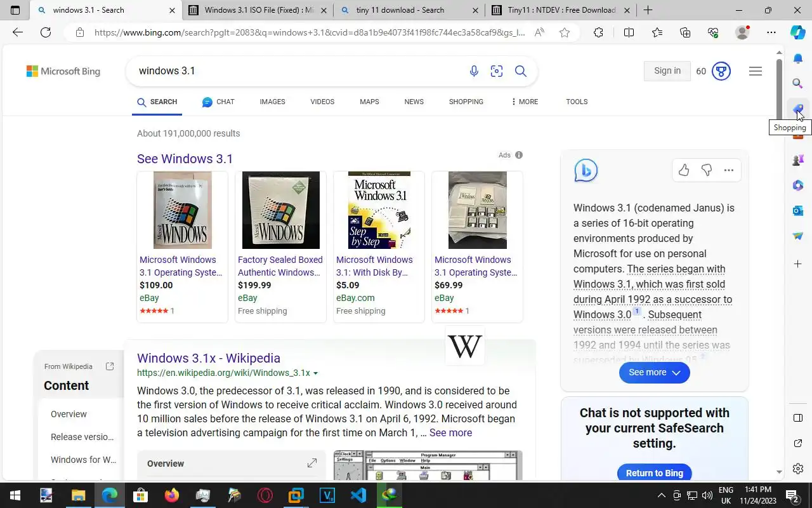Add page to favorites star icon

coord(565,32)
